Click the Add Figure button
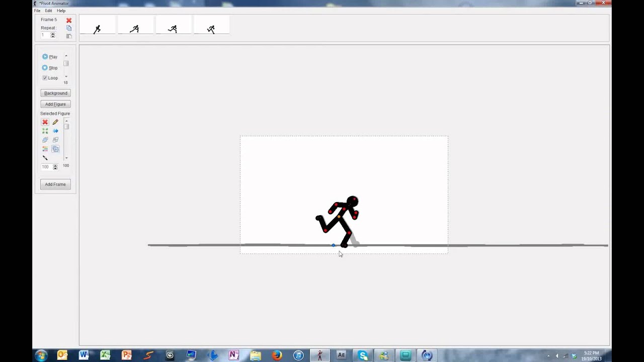The width and height of the screenshot is (644, 362). [x=55, y=104]
